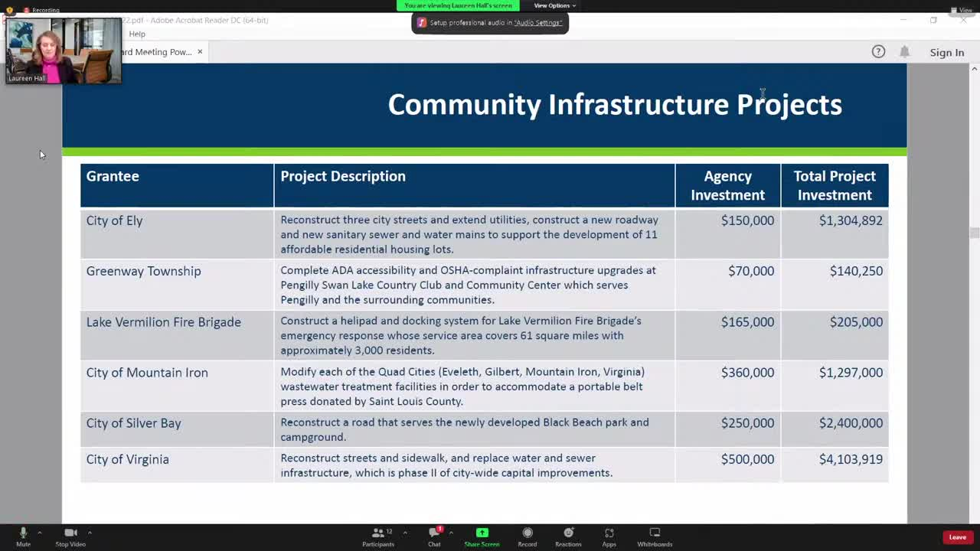Stop video using the camera icon
Image resolution: width=980 pixels, height=551 pixels.
tap(70, 533)
